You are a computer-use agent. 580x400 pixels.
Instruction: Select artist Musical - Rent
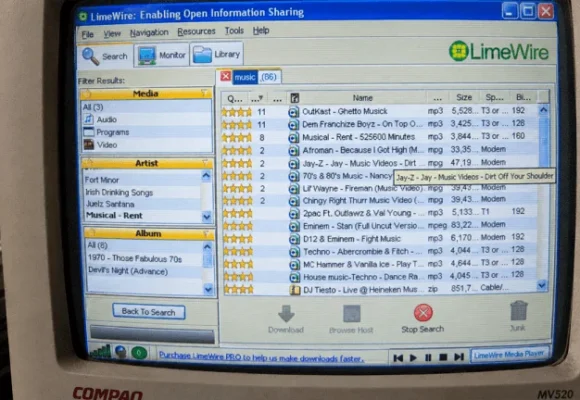point(114,216)
